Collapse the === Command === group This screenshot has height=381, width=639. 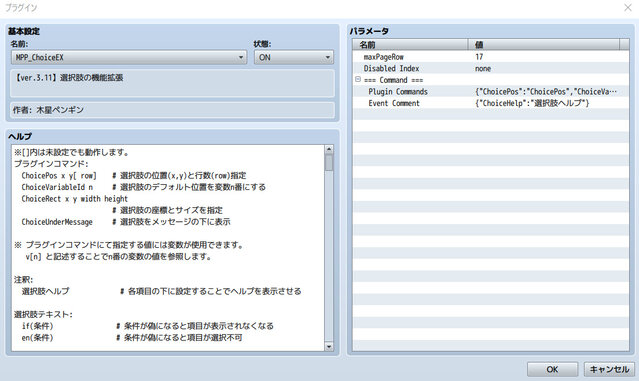click(358, 79)
